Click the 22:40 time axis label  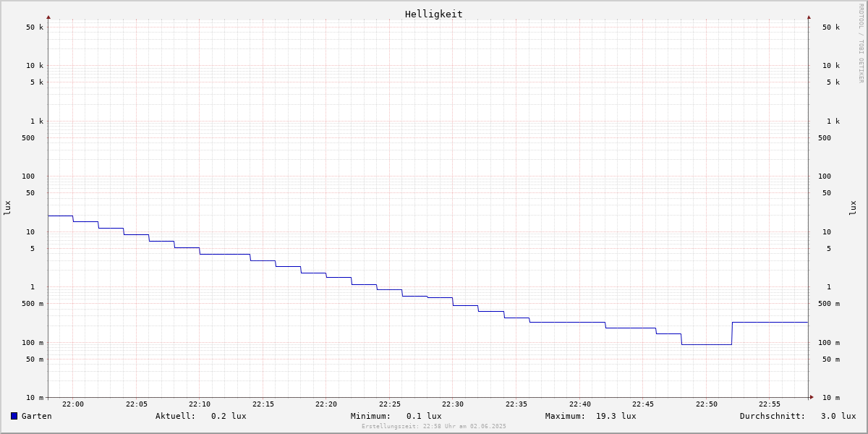(580, 404)
